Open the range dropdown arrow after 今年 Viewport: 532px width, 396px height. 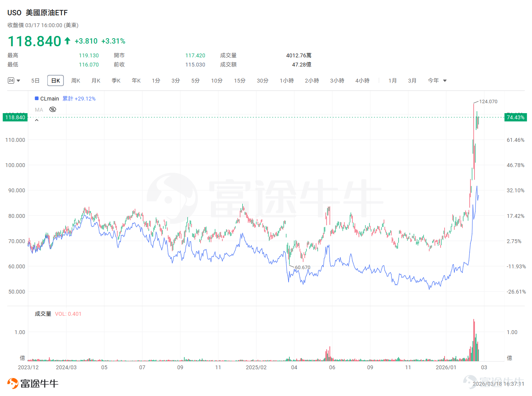pyautogui.click(x=445, y=81)
